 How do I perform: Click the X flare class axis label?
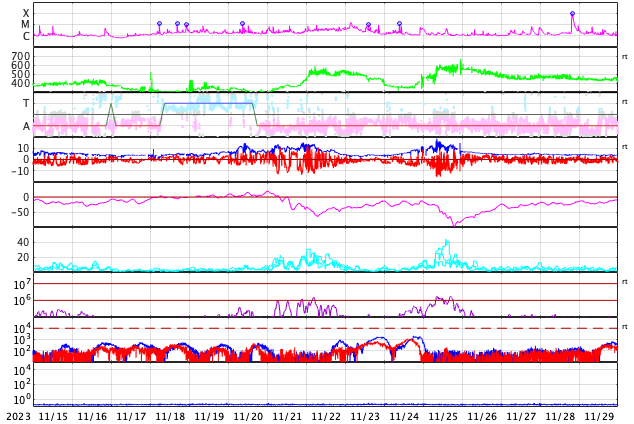[26, 14]
